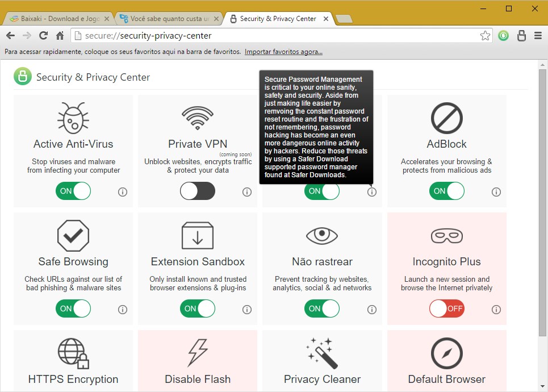The width and height of the screenshot is (548, 392).
Task: Bookmark this page with the star icon
Action: (485, 36)
